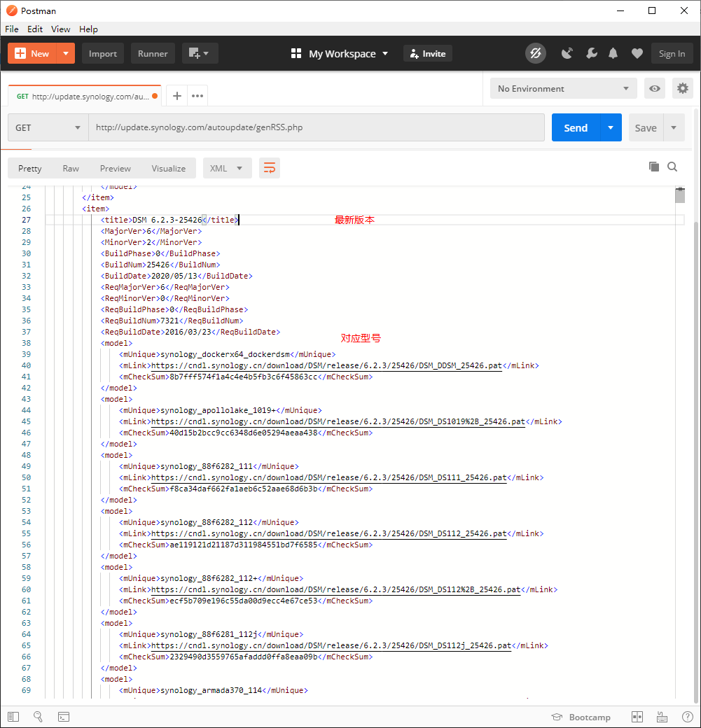Open the Runner

[x=153, y=53]
